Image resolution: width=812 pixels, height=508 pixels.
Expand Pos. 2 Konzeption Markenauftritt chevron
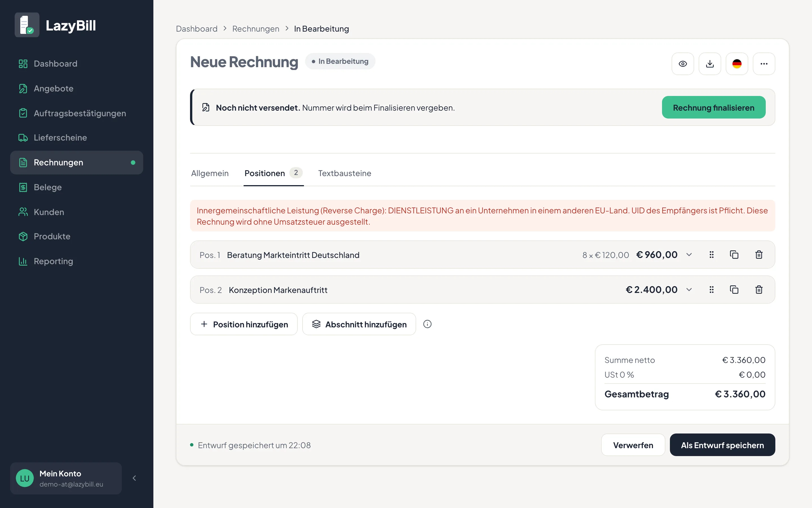689,290
